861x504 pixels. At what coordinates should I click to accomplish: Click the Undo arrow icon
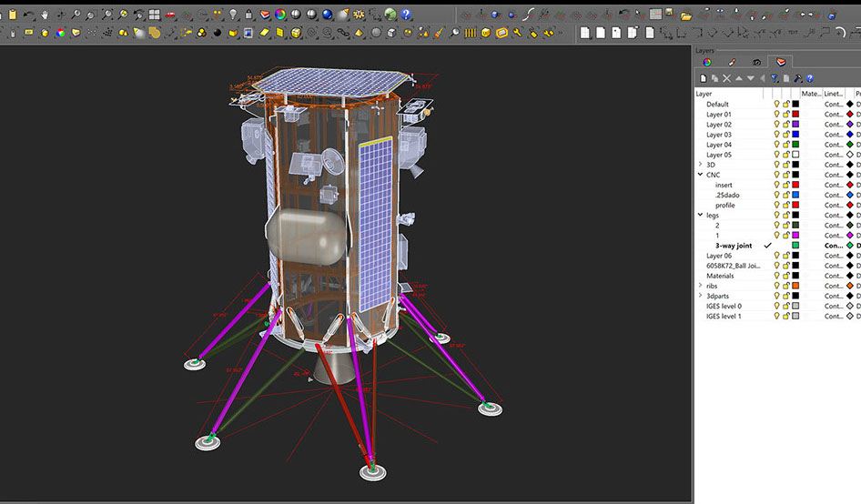pyautogui.click(x=30, y=15)
